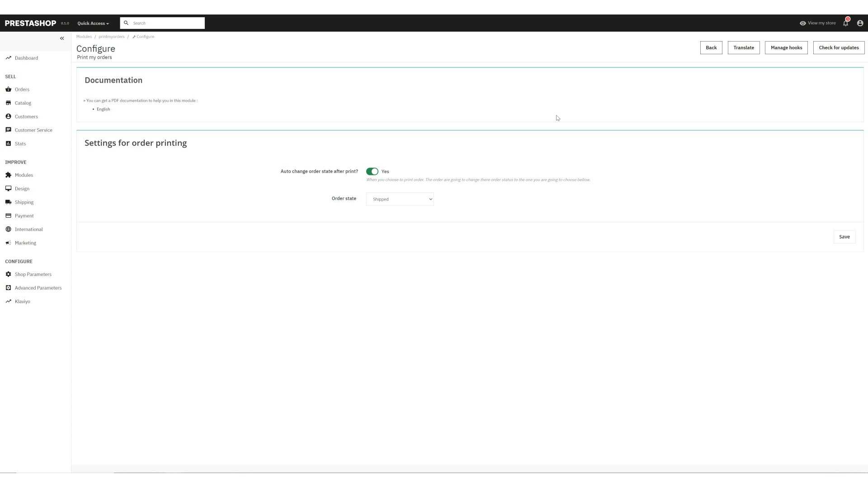Open the Customer Service menu item
868x488 pixels.
tap(33, 130)
